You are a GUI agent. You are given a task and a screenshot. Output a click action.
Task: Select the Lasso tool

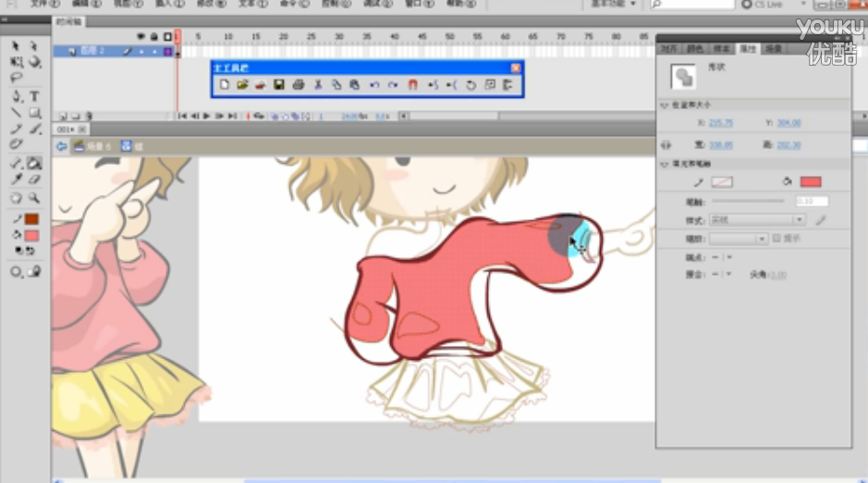pos(16,78)
